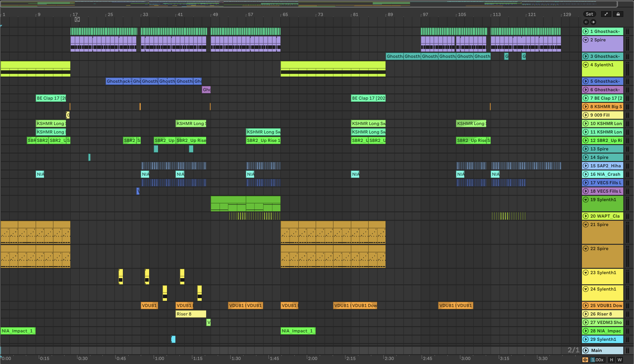Viewport: 634px width, 364px height.
Task: Click unfold icon on 28 NIA_Impac track
Action: 585,331
